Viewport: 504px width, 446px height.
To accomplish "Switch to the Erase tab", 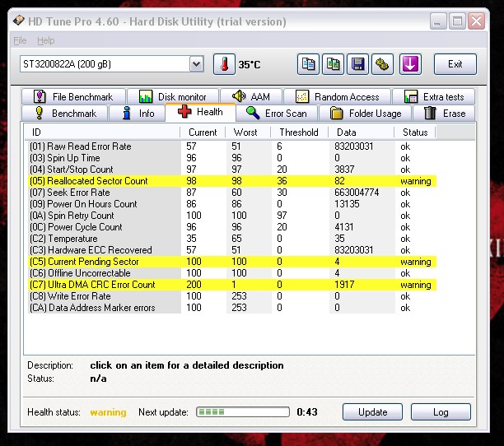I will 444,114.
